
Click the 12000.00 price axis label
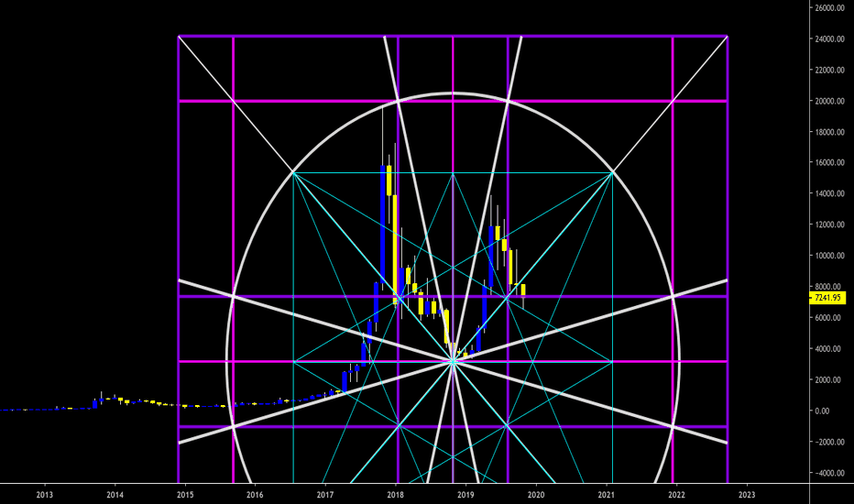coord(829,225)
